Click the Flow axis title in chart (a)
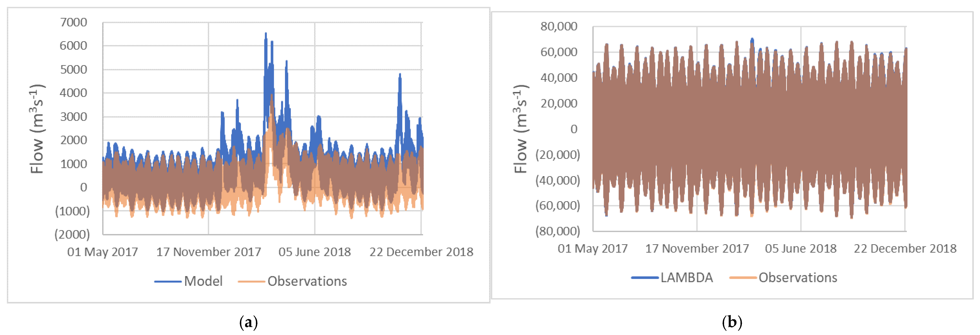The width and height of the screenshot is (980, 335). point(37,129)
